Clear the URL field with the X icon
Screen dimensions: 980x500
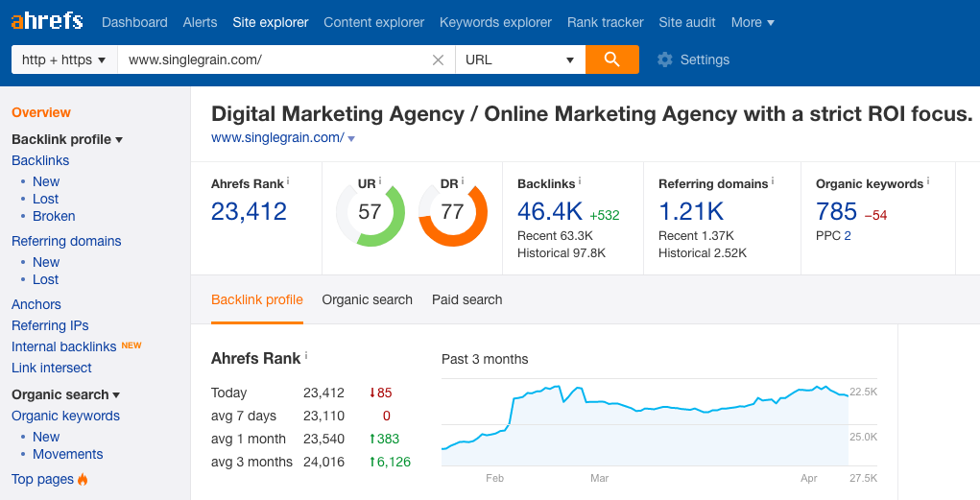click(438, 60)
